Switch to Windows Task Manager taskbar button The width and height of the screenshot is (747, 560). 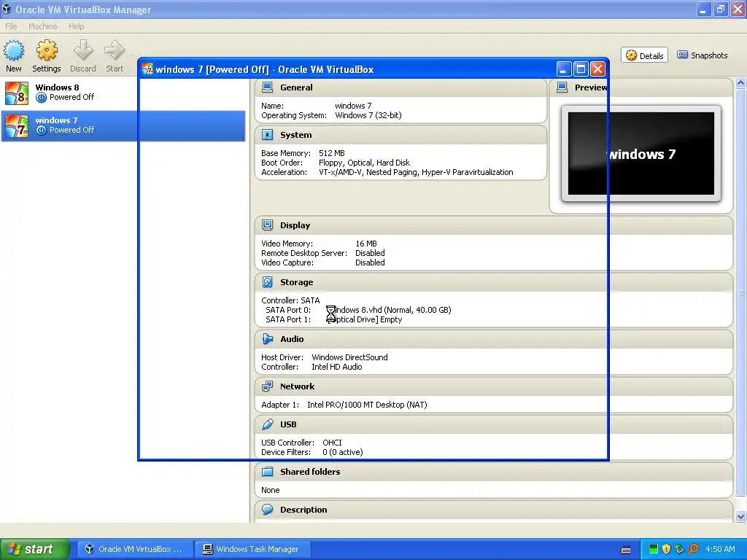252,549
